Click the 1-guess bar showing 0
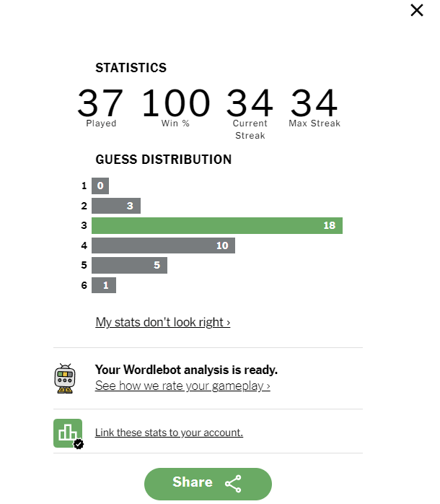440x504 pixels. (x=100, y=186)
